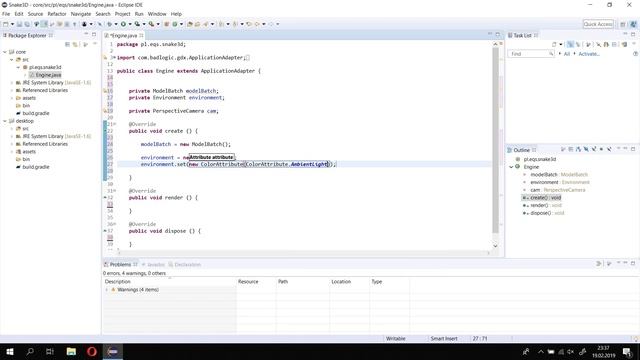Open the Run button dropdown arrow
This screenshot has width=640, height=360.
(x=130, y=24)
